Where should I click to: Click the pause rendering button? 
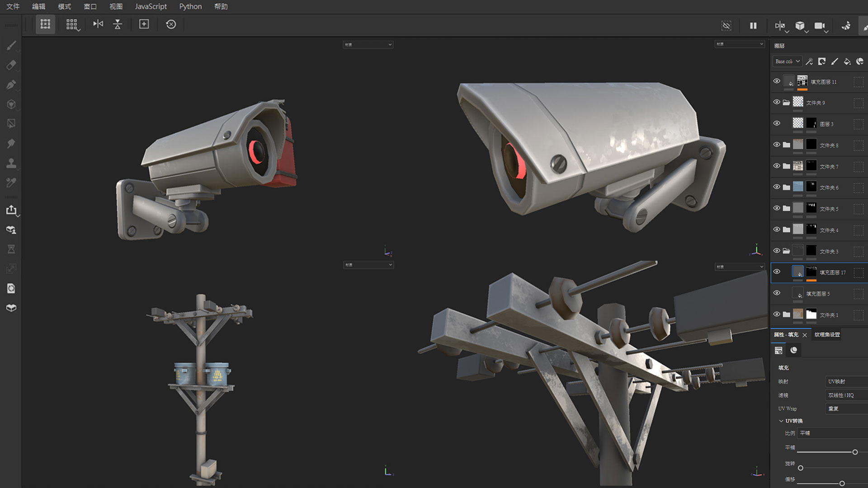(x=753, y=26)
